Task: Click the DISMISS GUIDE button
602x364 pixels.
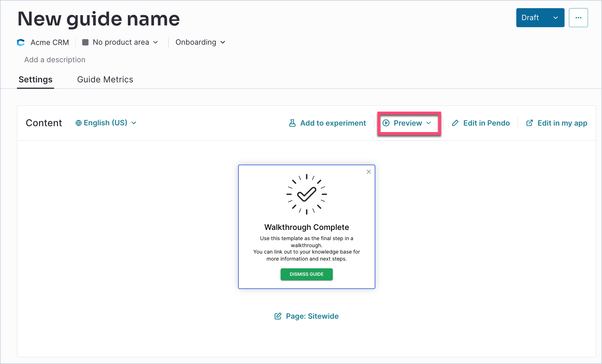Action: [x=307, y=274]
